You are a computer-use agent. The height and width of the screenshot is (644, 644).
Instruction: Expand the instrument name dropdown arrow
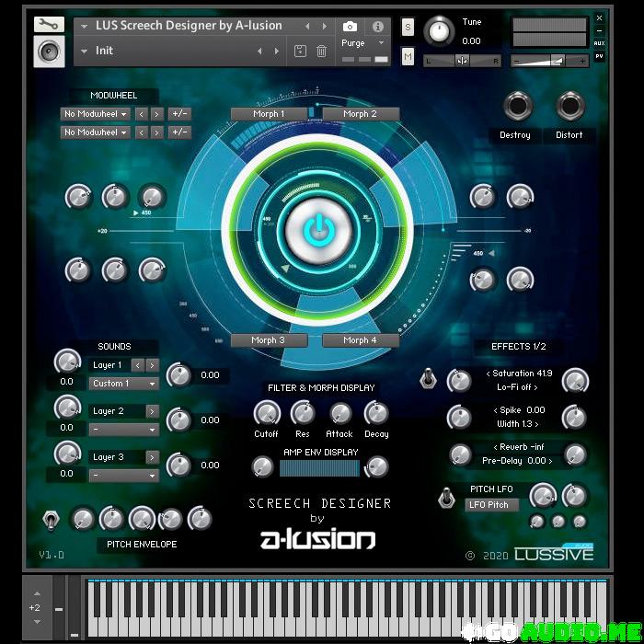85,27
